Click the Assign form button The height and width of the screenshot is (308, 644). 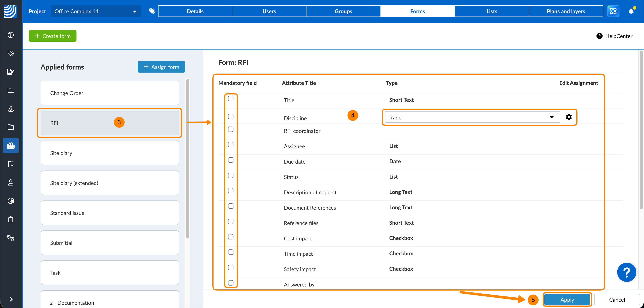click(x=161, y=67)
